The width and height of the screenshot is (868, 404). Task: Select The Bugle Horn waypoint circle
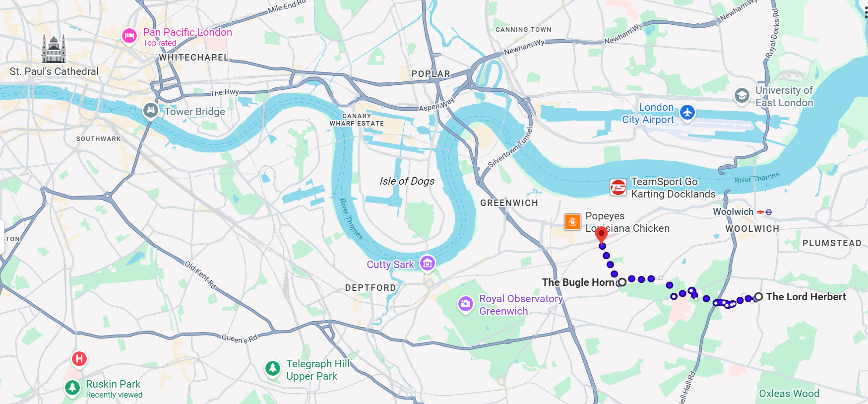click(x=622, y=282)
